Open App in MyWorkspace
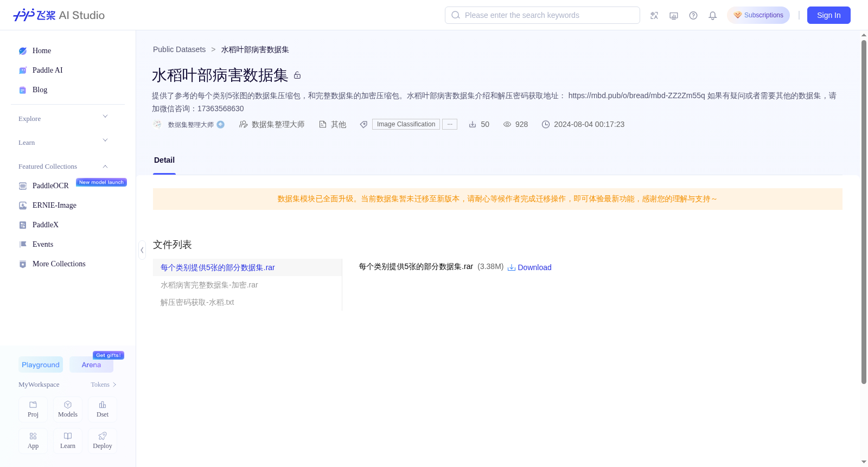Viewport: 868px width, 467px height. click(x=33, y=441)
